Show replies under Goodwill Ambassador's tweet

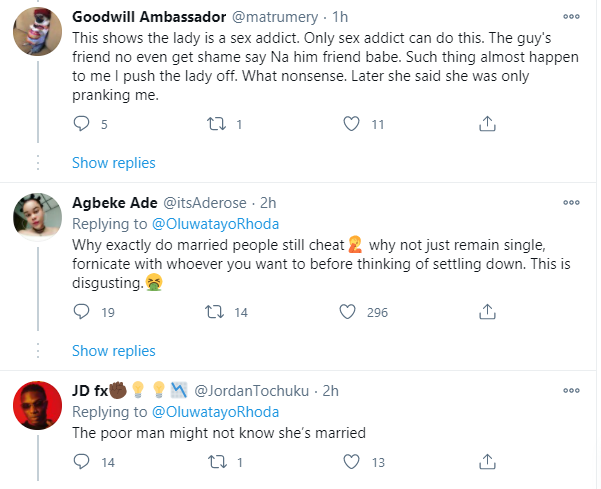(x=113, y=162)
